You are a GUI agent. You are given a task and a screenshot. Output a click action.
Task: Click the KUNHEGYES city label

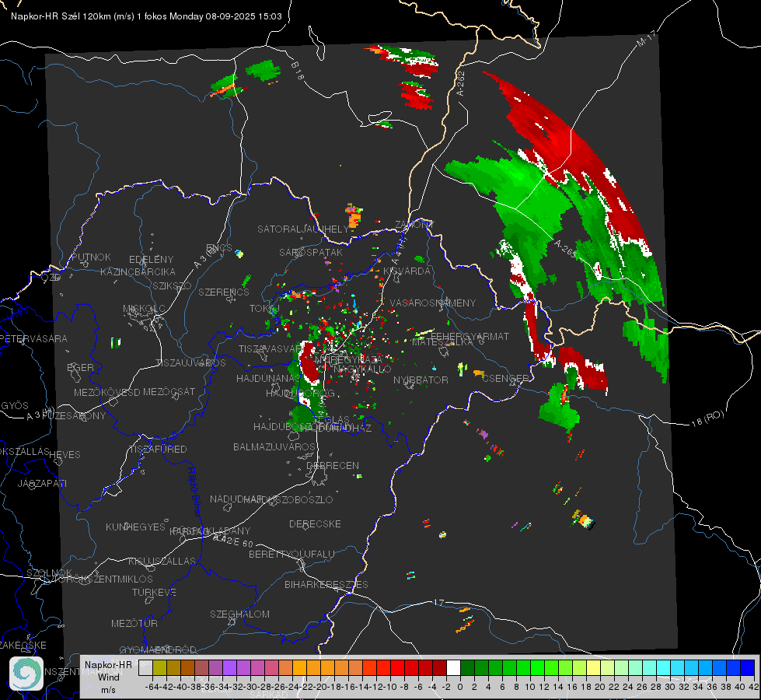[x=135, y=527]
